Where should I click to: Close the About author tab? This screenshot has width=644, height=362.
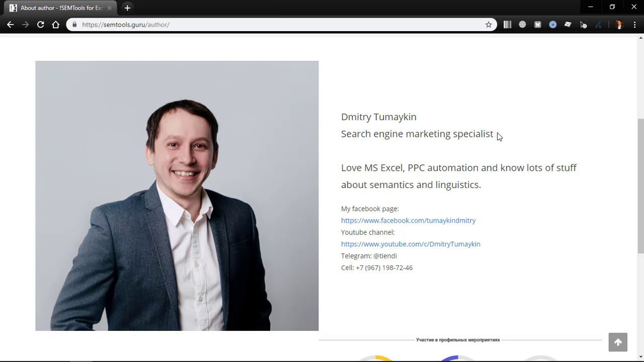110,8
